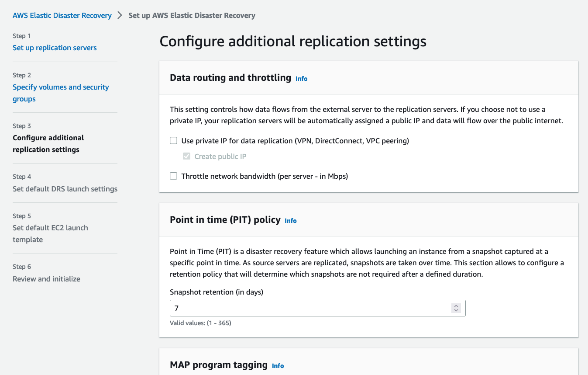Viewport: 588px width, 375px height.
Task: Select the Configure additional replication settings step
Action: click(48, 143)
